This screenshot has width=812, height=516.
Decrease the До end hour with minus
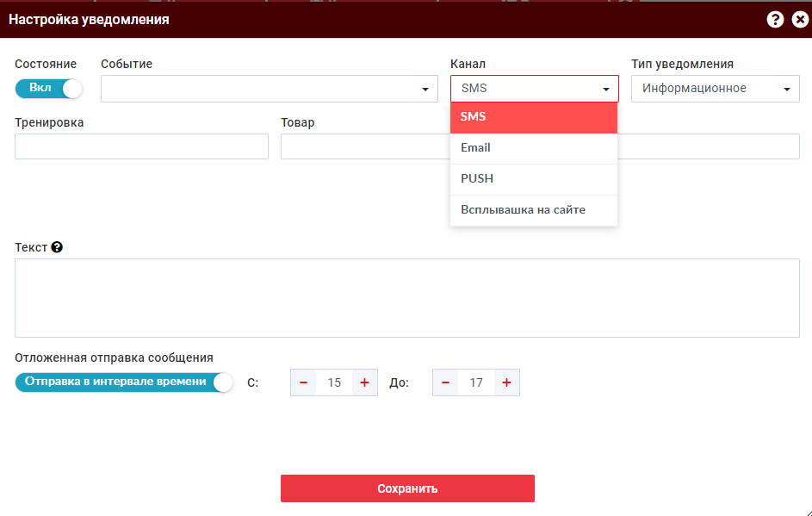click(445, 382)
